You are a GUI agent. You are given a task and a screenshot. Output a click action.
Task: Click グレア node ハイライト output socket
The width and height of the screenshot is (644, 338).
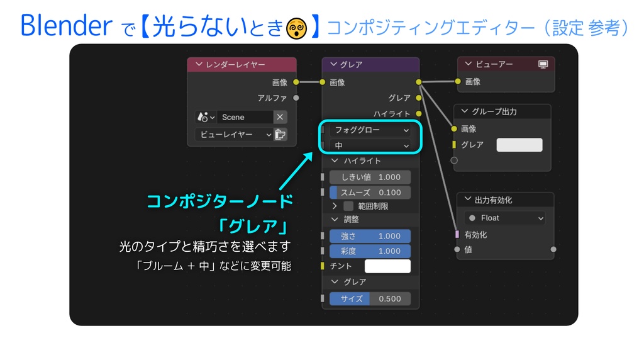pyautogui.click(x=418, y=113)
